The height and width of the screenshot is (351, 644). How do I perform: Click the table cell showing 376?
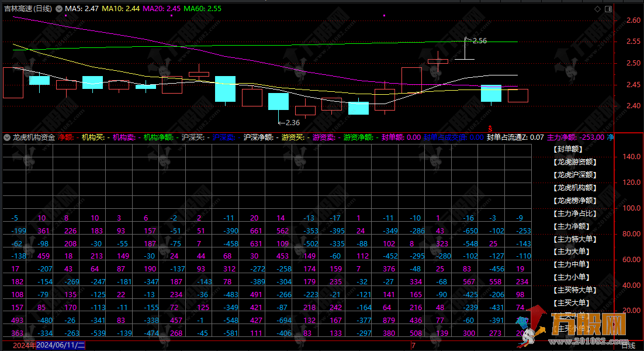click(389, 269)
